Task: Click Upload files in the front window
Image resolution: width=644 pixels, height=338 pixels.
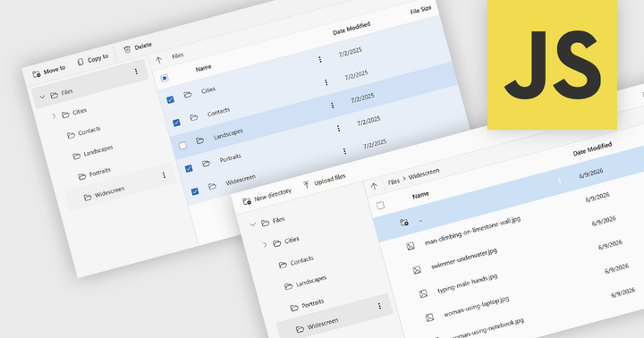Action: point(325,182)
